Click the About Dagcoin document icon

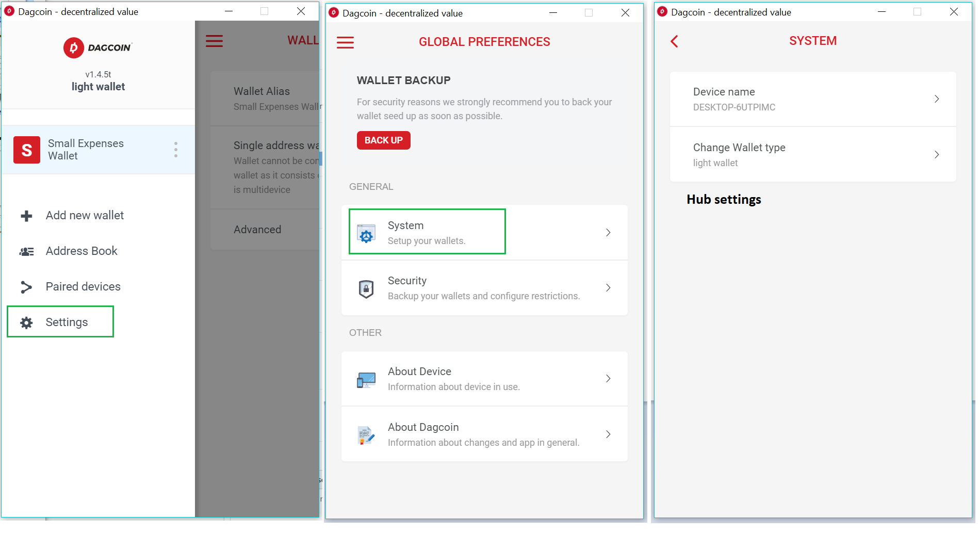point(366,435)
